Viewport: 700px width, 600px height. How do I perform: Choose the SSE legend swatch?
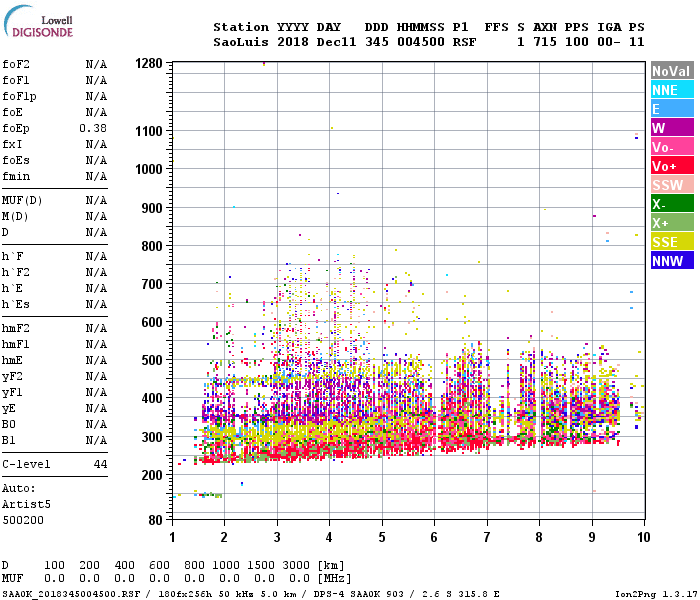tap(672, 242)
